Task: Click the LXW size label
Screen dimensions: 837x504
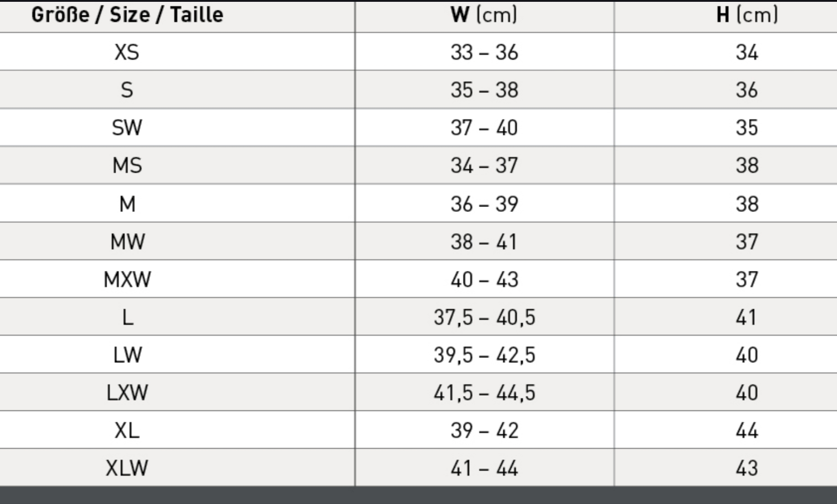Action: tap(127, 393)
